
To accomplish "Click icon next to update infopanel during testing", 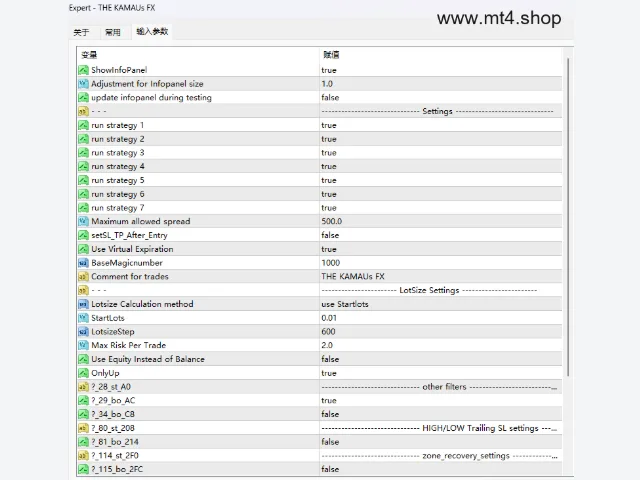I will click(83, 98).
